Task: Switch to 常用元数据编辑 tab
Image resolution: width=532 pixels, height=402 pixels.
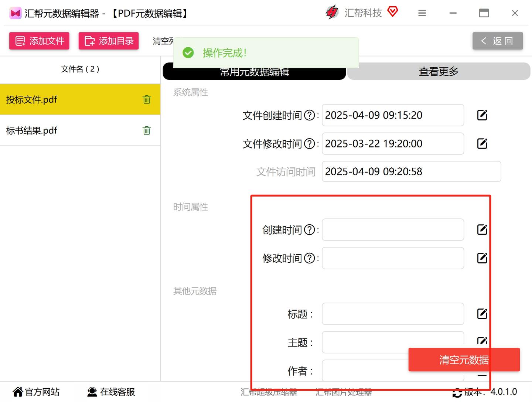Action: 254,71
